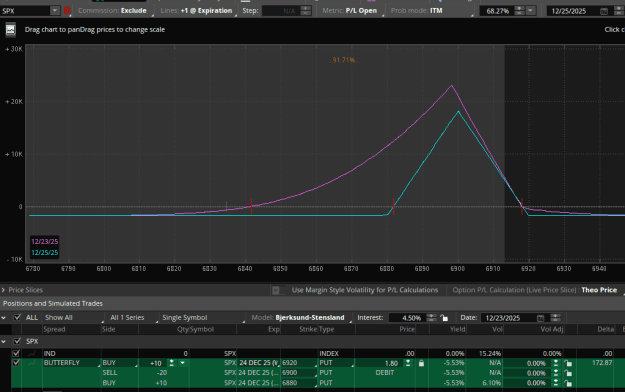
Task: Click the unlock icon beside Interest 4.50%
Action: pyautogui.click(x=444, y=318)
